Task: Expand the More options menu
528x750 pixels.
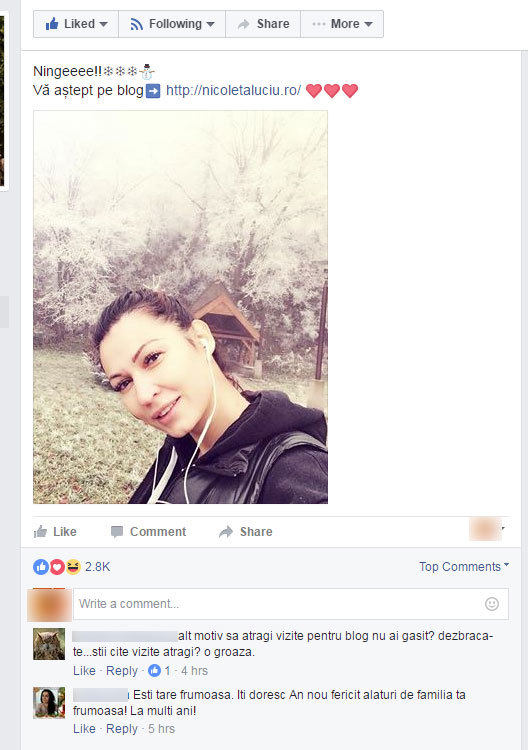Action: click(x=342, y=24)
